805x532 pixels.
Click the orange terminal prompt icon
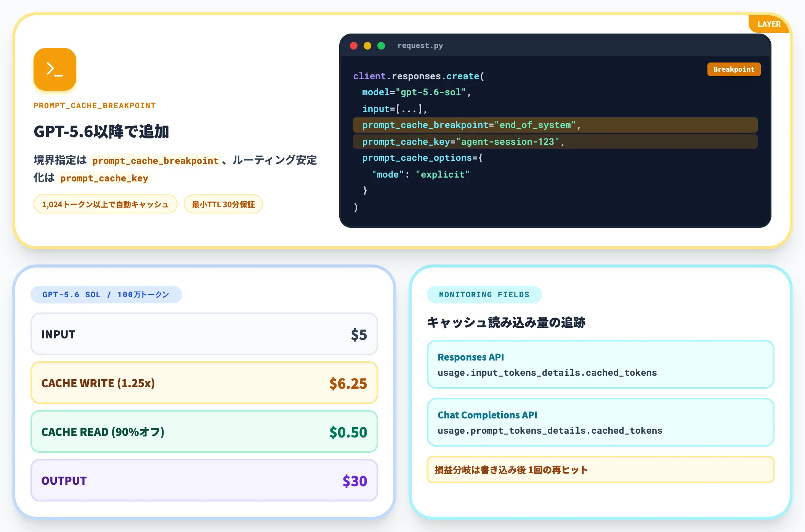[55, 69]
